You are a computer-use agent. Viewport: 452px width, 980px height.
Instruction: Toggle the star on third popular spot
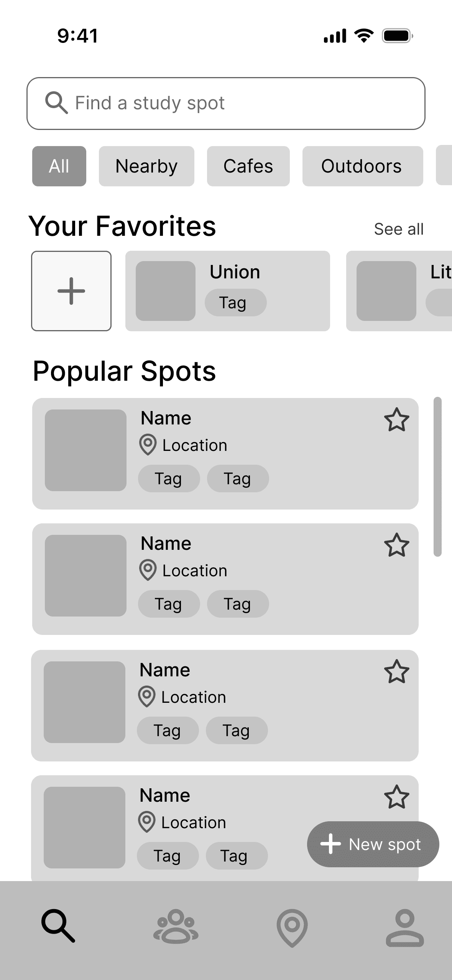point(397,672)
